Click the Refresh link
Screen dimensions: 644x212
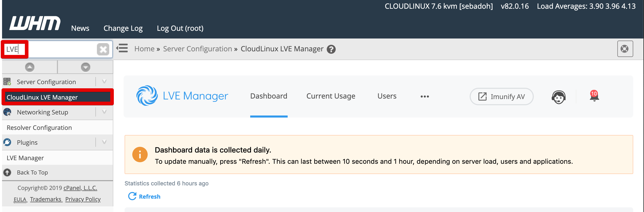(x=150, y=196)
